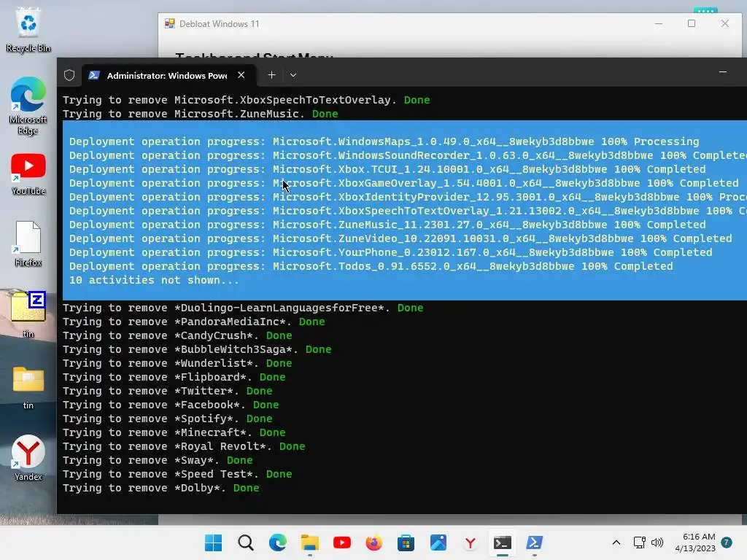Image resolution: width=747 pixels, height=560 pixels.
Task: Open network status tray icon
Action: pos(639,542)
